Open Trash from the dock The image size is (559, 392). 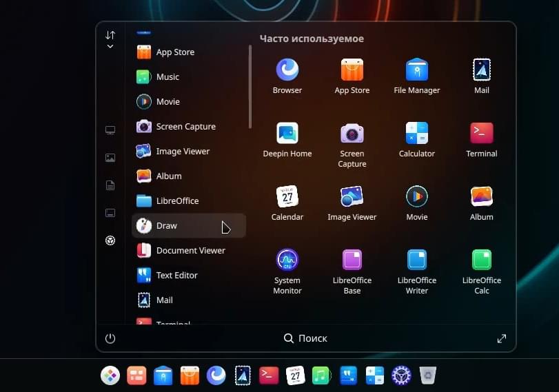tap(428, 375)
